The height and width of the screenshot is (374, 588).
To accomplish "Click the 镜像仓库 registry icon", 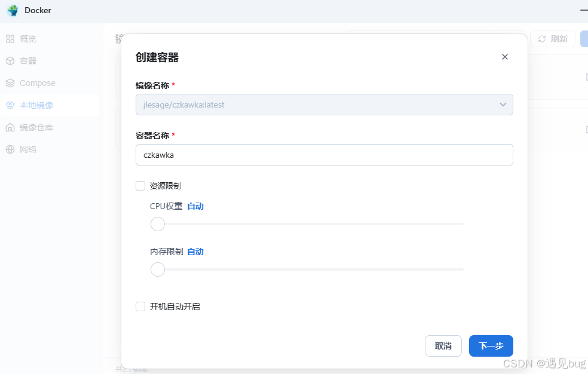I will coord(11,127).
